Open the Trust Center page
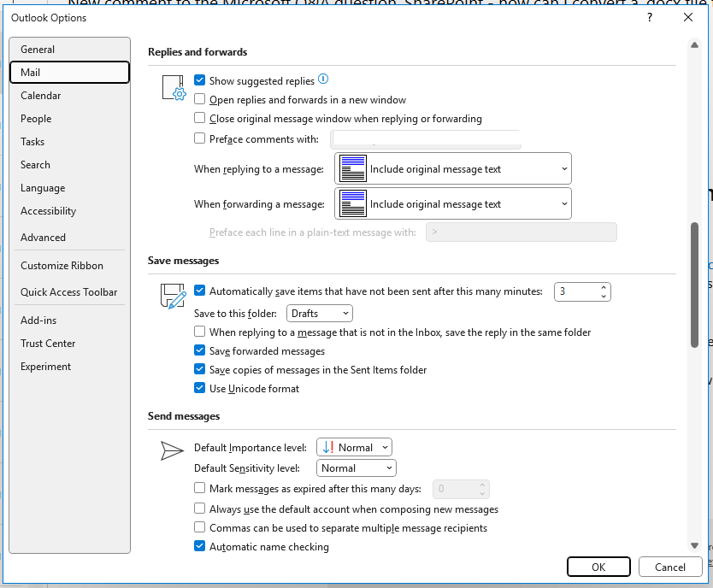This screenshot has width=713, height=588. [69, 344]
